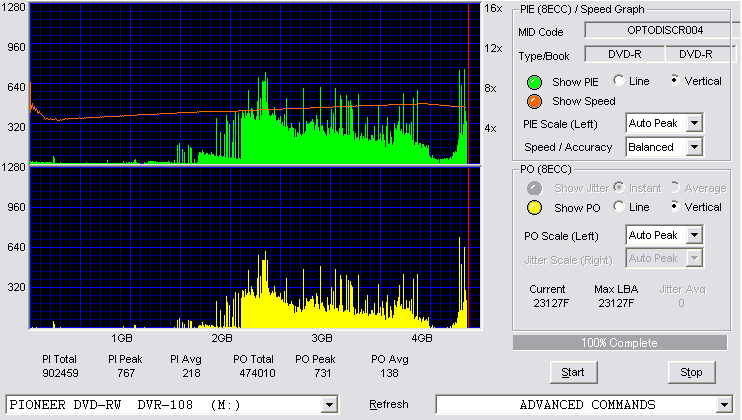Open the PIE Scale (Left) dropdown

[x=694, y=123]
